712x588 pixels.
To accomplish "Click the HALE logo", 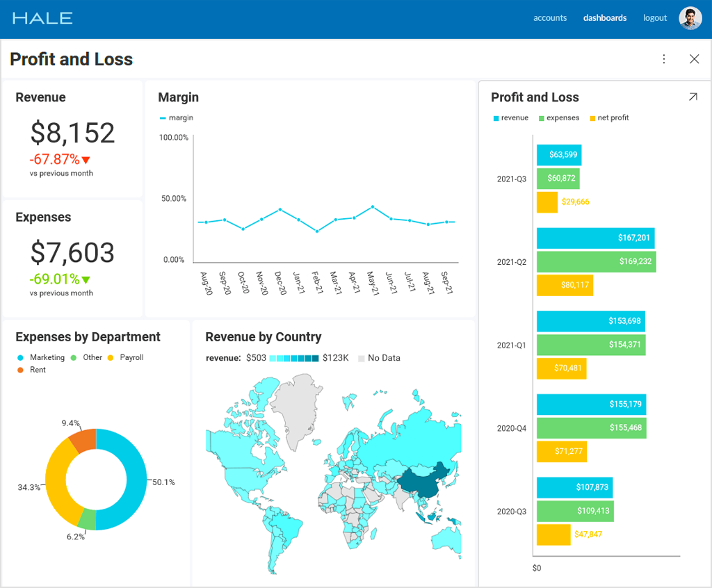I will tap(42, 18).
